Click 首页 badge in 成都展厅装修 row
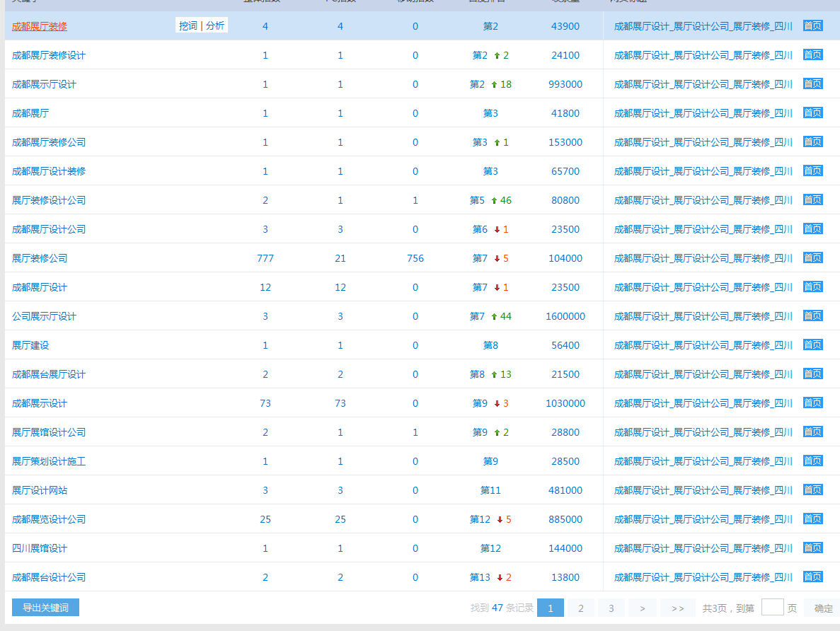Image resolution: width=840 pixels, height=631 pixels. tap(812, 25)
